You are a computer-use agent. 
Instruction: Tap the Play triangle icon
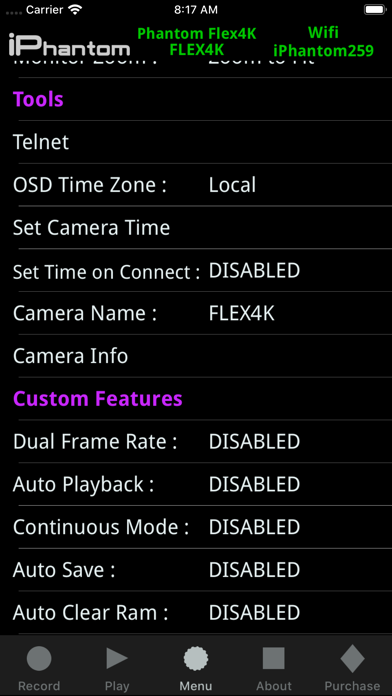[x=117, y=659]
